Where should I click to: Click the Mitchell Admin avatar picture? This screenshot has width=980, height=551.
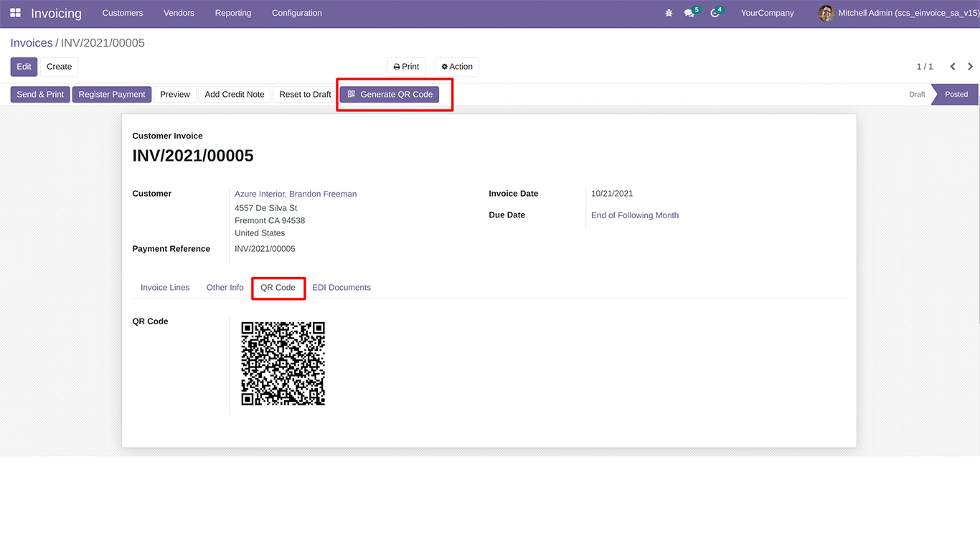(x=826, y=13)
